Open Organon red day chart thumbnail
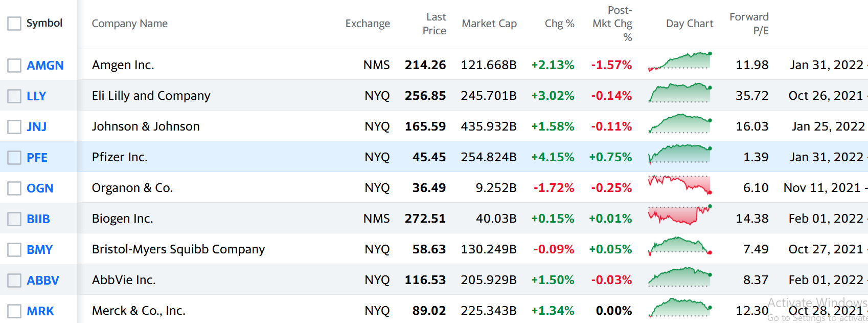The height and width of the screenshot is (323, 868). pyautogui.click(x=680, y=185)
